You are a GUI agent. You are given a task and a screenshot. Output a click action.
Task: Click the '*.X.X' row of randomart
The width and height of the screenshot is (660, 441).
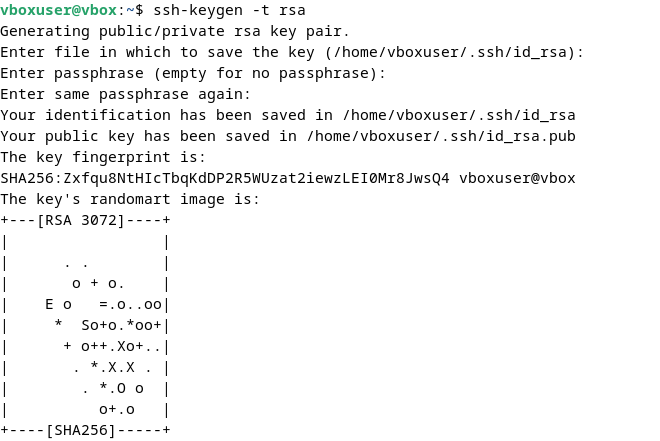112,367
